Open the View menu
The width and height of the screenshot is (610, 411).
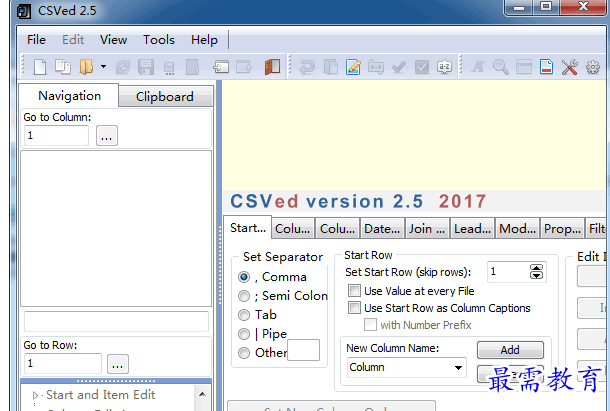[x=113, y=40]
